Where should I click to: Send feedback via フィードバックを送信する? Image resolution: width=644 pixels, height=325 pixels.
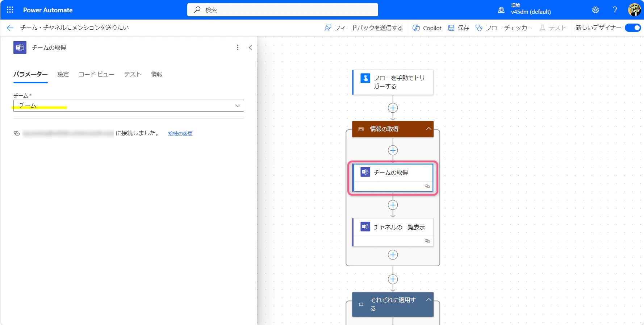363,28
